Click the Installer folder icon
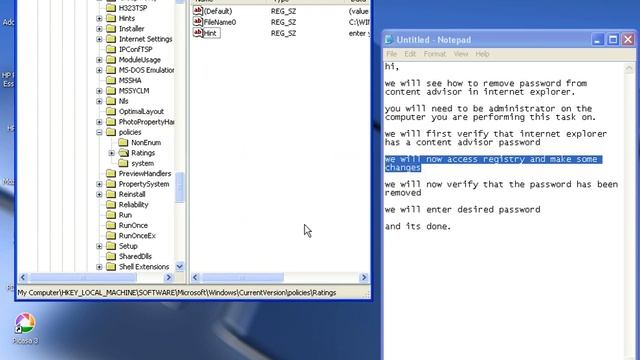640x360 pixels. [x=111, y=29]
